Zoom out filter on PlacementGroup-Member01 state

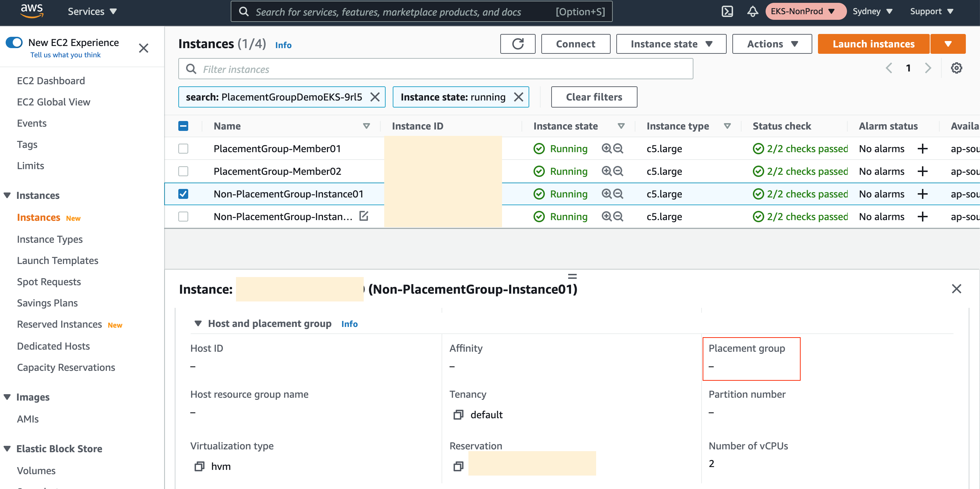(x=618, y=148)
